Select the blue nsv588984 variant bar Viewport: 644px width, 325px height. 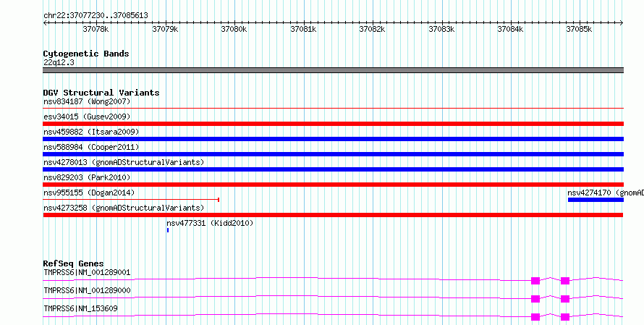point(333,154)
